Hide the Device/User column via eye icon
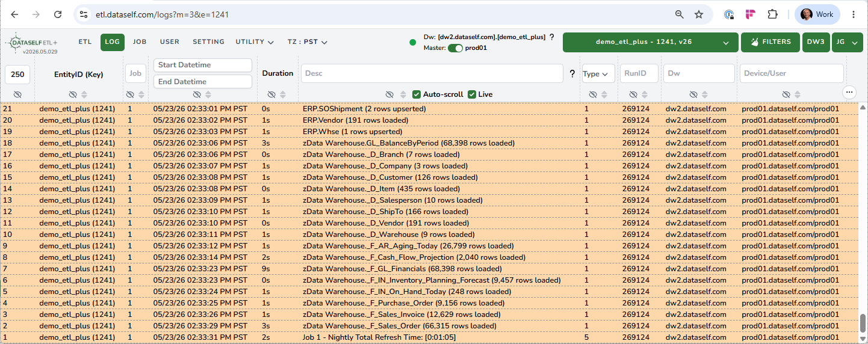Viewport: 868px width, 344px height. pyautogui.click(x=786, y=94)
